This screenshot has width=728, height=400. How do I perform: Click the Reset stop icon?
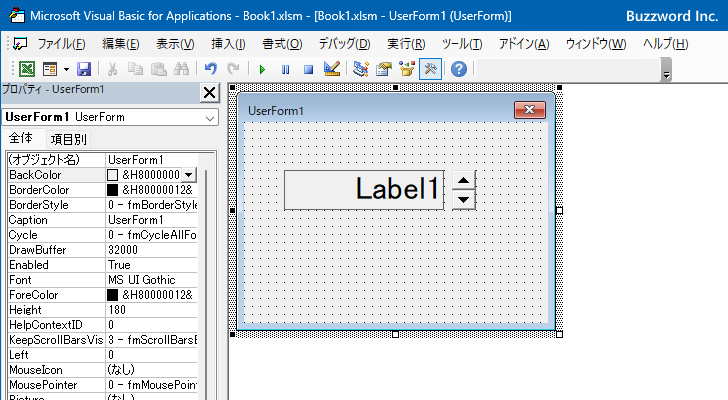point(308,70)
